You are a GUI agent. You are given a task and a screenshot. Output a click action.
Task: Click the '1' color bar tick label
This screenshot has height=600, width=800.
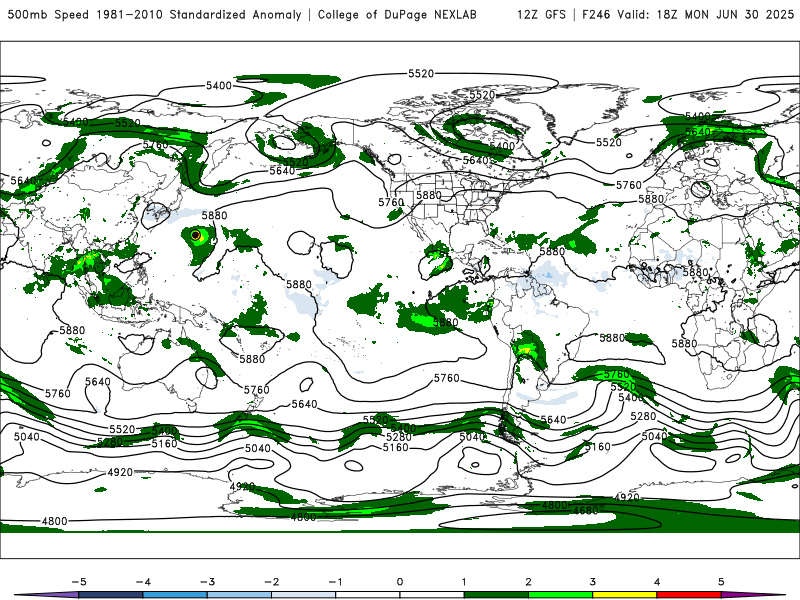(x=464, y=582)
